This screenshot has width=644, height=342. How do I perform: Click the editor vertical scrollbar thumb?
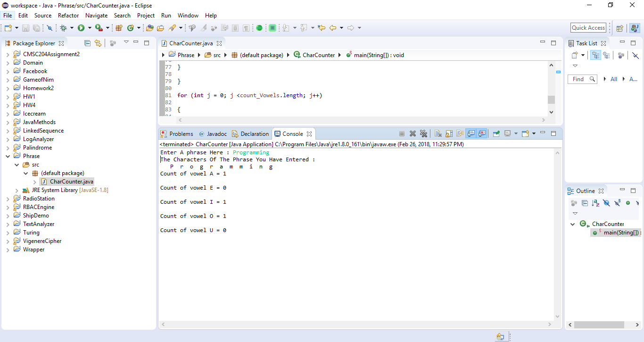[551, 100]
